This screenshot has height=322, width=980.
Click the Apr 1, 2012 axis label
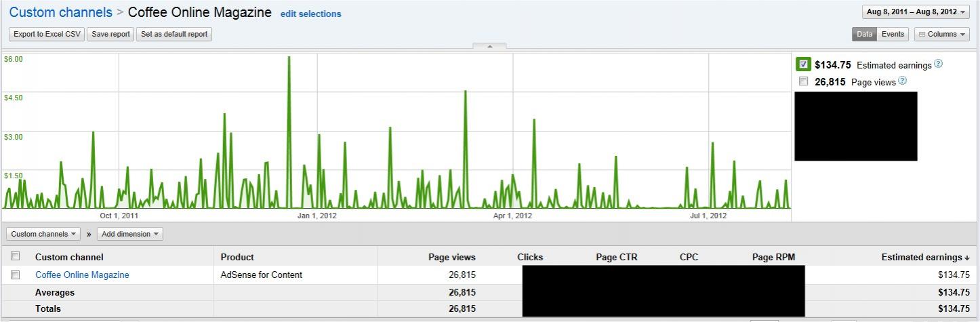tap(512, 216)
